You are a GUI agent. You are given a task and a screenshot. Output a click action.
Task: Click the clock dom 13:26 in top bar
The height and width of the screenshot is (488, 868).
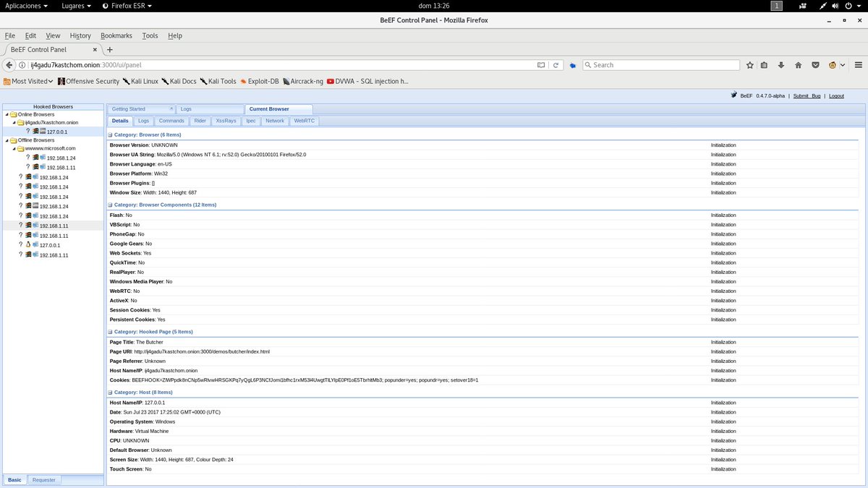[x=434, y=6]
